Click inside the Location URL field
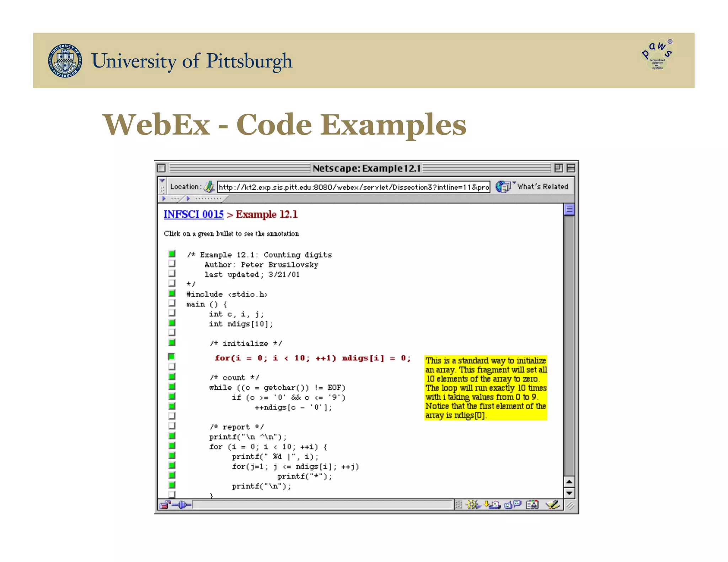This screenshot has height=562, width=728. coord(354,187)
